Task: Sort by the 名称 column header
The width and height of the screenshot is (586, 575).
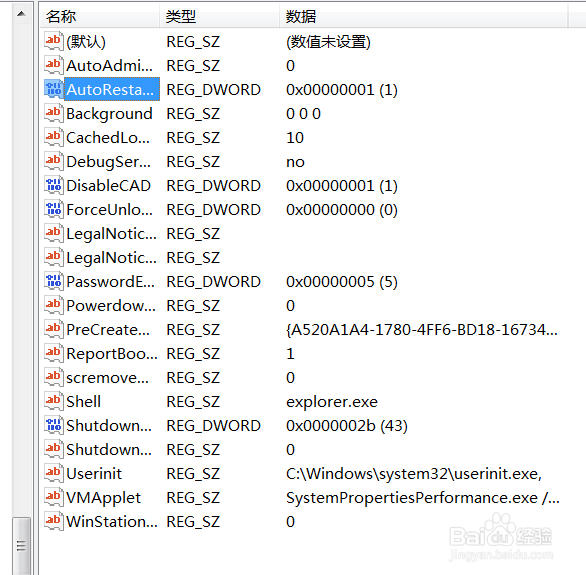Action: click(100, 17)
